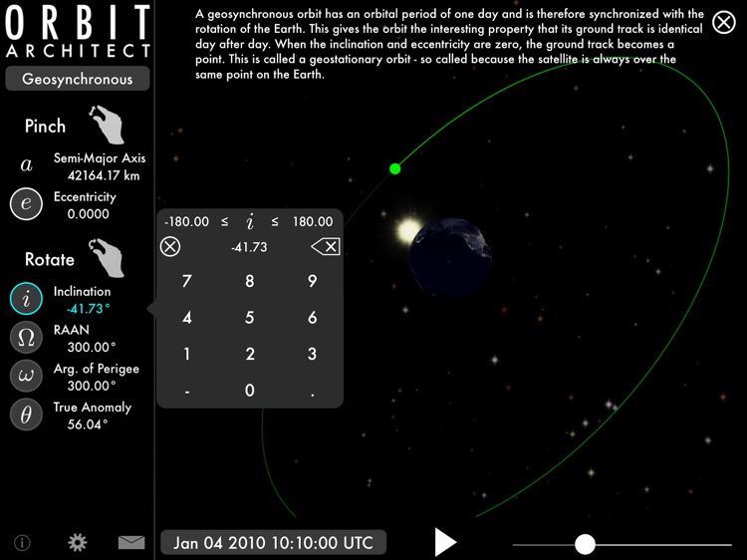Image resolution: width=747 pixels, height=560 pixels.
Task: Click the keypad upper limit 180.00
Action: [313, 221]
